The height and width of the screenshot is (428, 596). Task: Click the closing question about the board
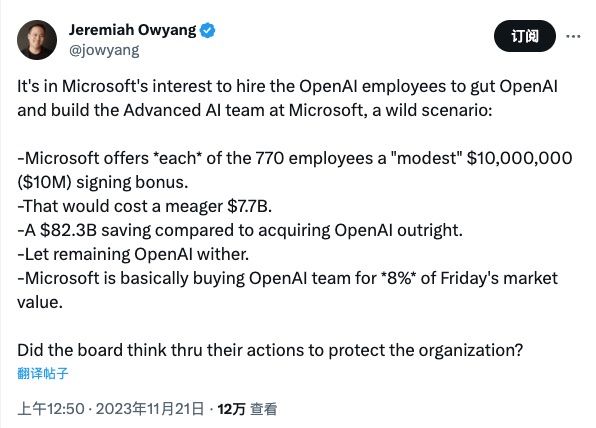point(270,350)
